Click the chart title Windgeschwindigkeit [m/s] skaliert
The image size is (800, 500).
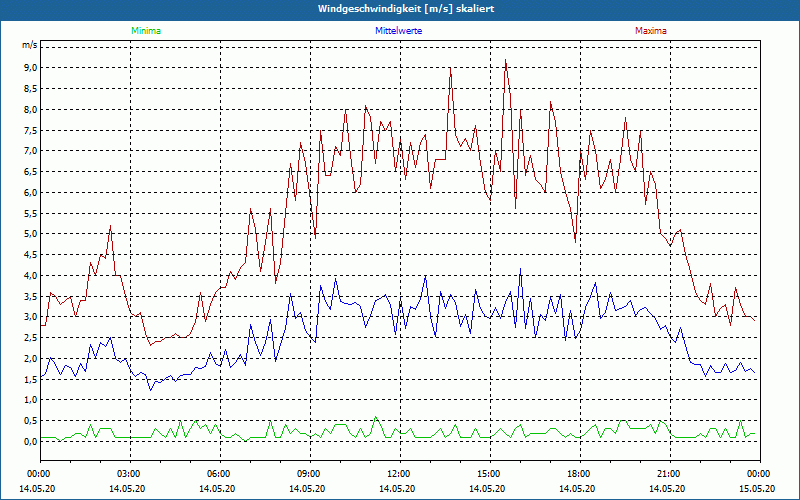pyautogui.click(x=406, y=9)
